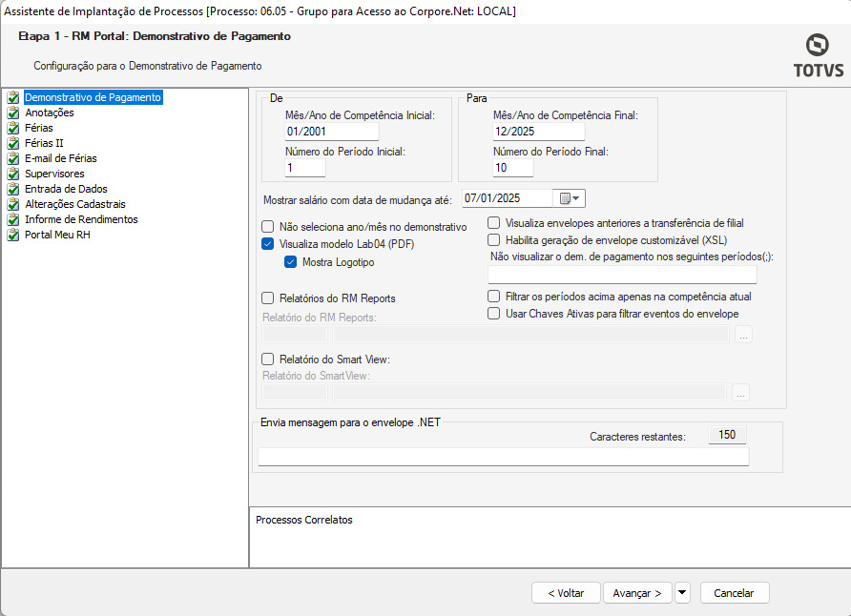
Task: Click the envelope .NET message text field
Action: click(x=503, y=457)
